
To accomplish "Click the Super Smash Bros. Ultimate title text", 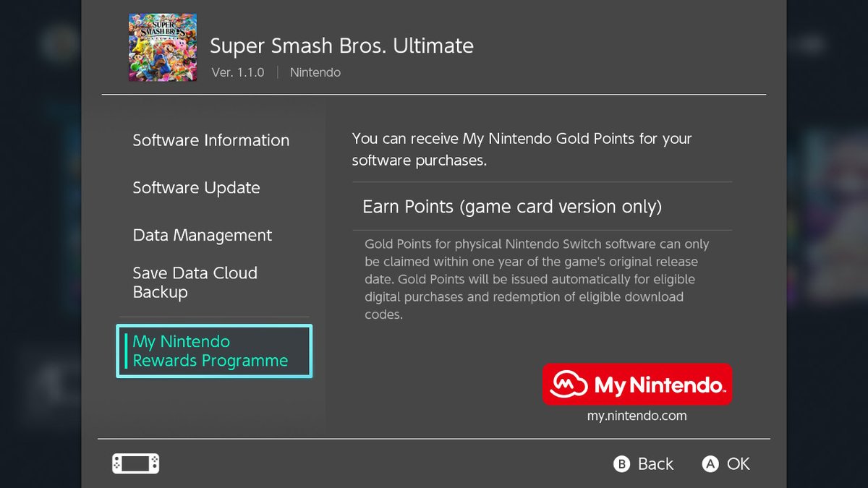I will click(341, 46).
